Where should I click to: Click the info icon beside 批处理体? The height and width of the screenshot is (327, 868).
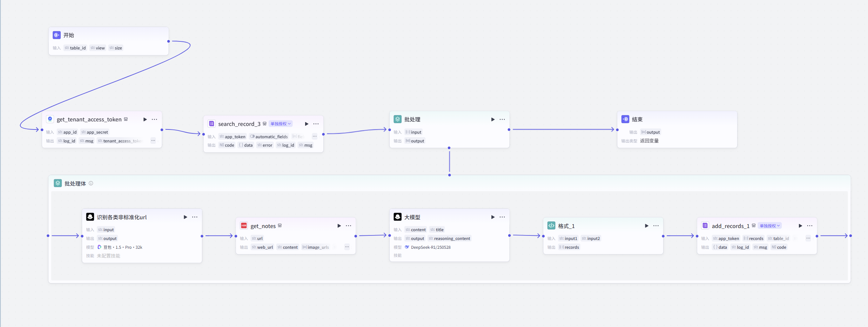click(x=91, y=183)
